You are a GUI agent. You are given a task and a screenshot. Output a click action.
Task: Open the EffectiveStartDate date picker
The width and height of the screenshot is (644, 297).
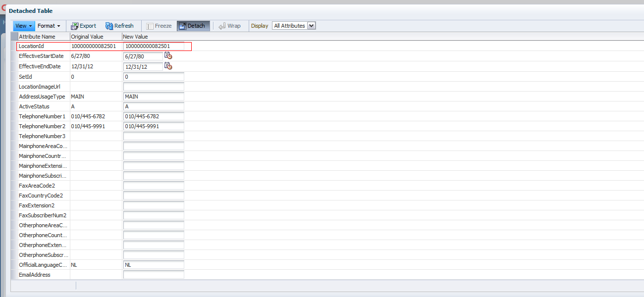[168, 56]
